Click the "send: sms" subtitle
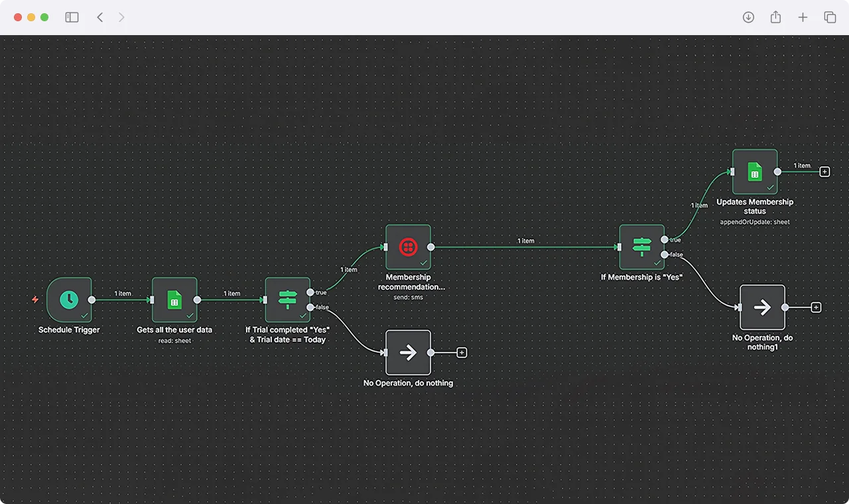Viewport: 849px width, 504px height. point(408,297)
